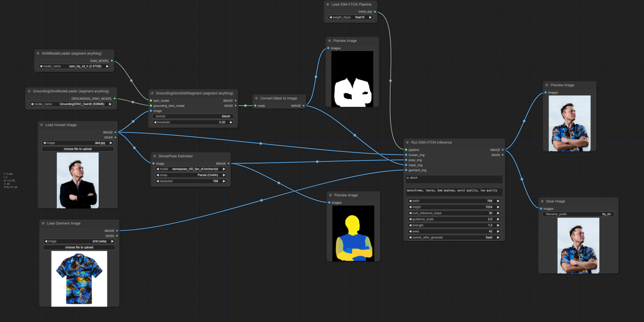Open the weight_dtype float16 dropdown
Image resolution: width=644 pixels, height=322 pixels.
click(350, 17)
